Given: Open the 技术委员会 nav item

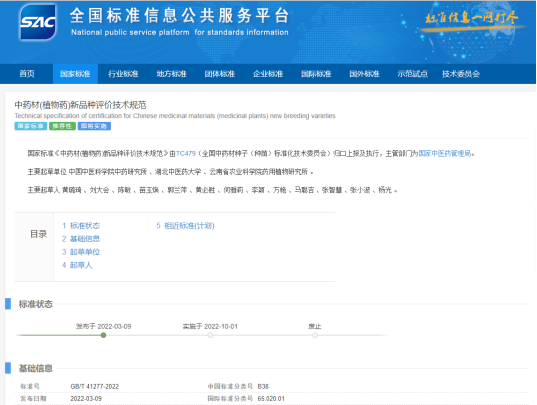Looking at the screenshot, I should 461,74.
